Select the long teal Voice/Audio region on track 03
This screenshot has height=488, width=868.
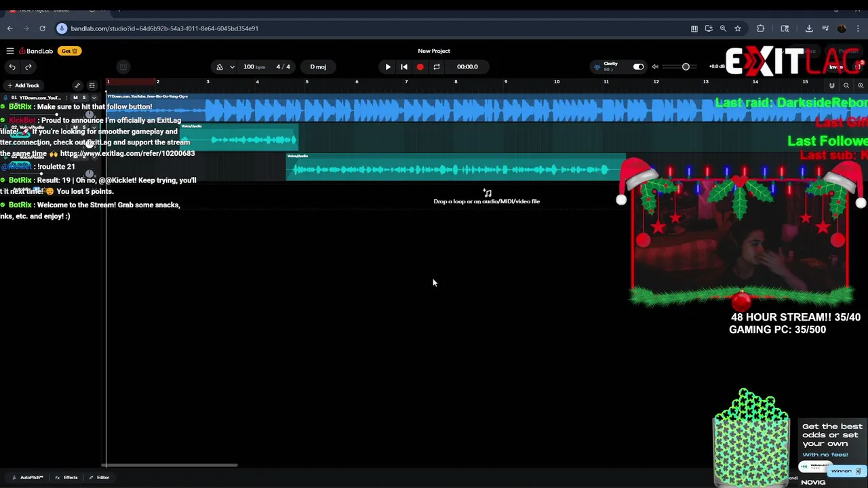pyautogui.click(x=456, y=167)
